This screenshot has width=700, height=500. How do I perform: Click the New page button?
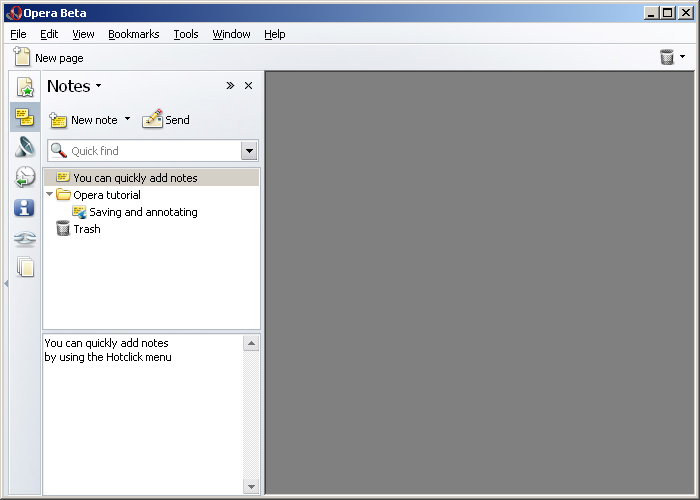(x=49, y=58)
